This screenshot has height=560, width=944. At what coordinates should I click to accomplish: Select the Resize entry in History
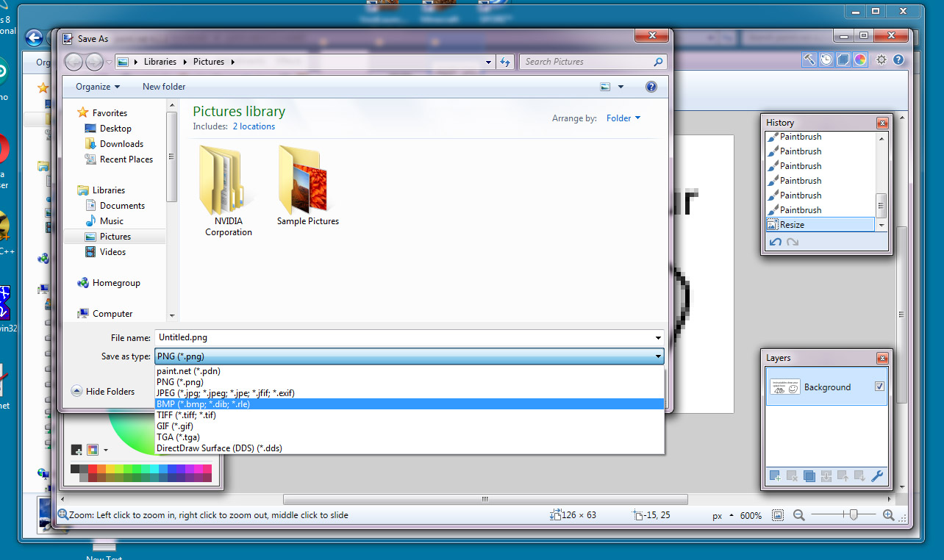820,225
